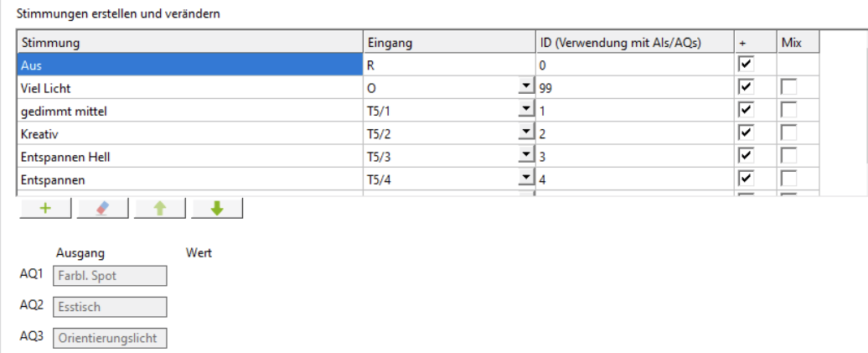The height and width of the screenshot is (353, 868).
Task: Click the AQ1 Farbl. Spot field
Action: click(x=110, y=276)
